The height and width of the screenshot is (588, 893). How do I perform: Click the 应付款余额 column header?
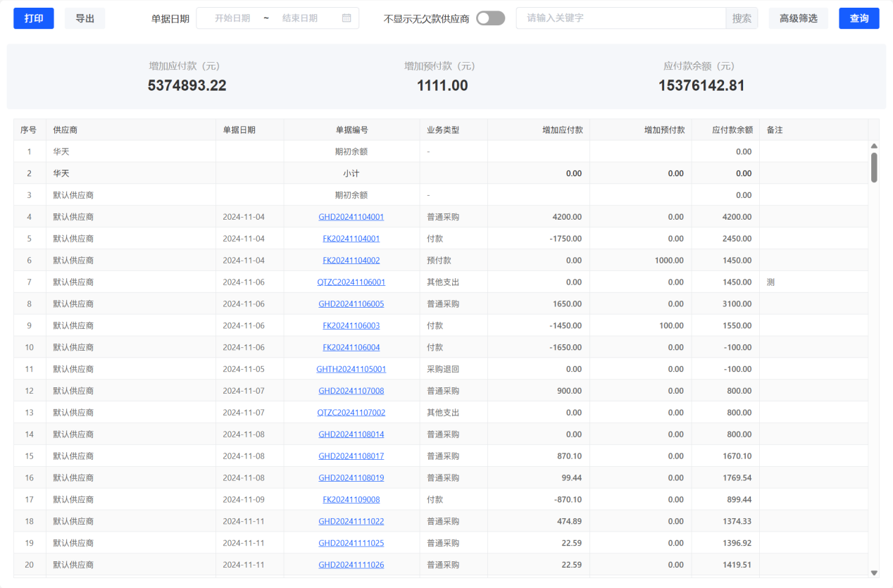point(732,130)
